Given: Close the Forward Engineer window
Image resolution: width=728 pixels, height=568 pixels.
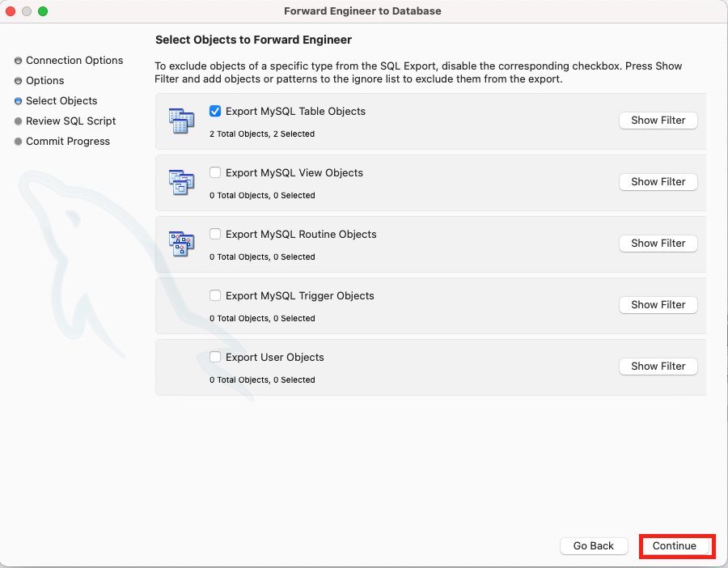Looking at the screenshot, I should 11,11.
